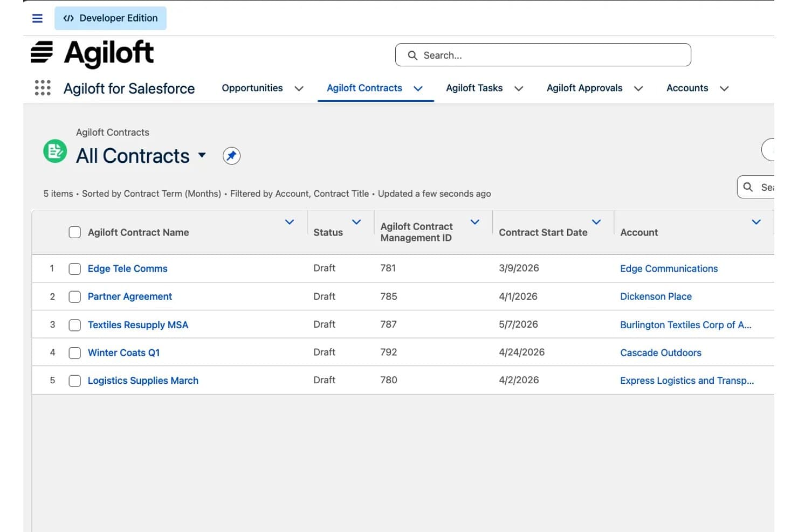Viewport: 798px width, 532px height.
Task: Select the Winter Coats Q1 checkbox
Action: (75, 353)
